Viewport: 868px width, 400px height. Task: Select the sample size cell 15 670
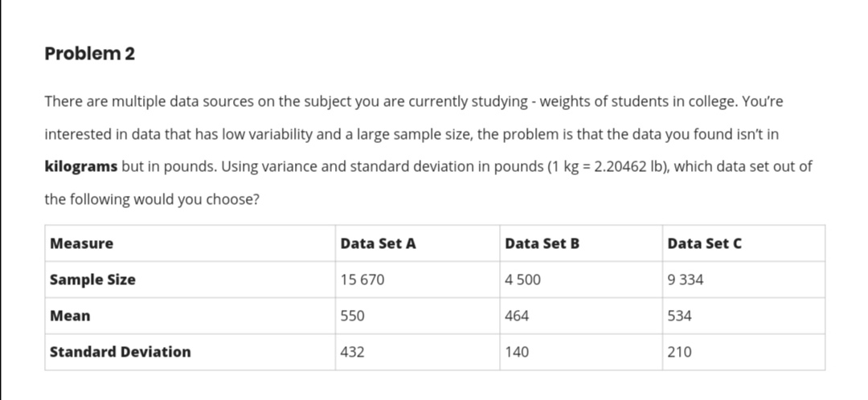pyautogui.click(x=362, y=280)
